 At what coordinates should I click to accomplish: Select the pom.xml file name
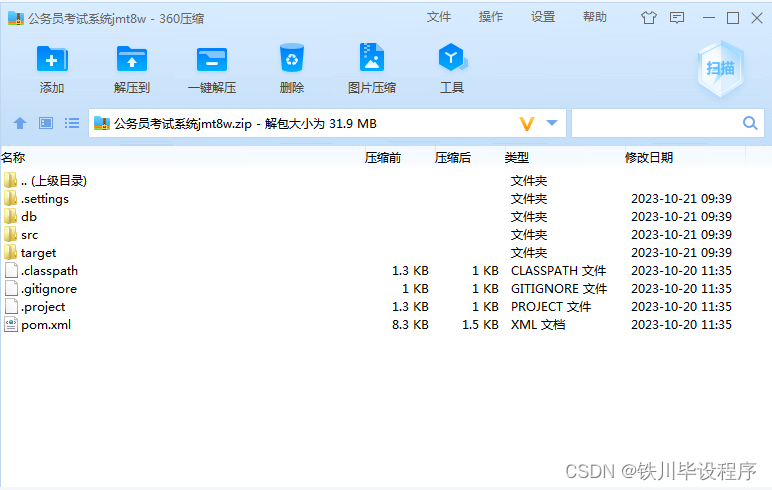pos(46,325)
